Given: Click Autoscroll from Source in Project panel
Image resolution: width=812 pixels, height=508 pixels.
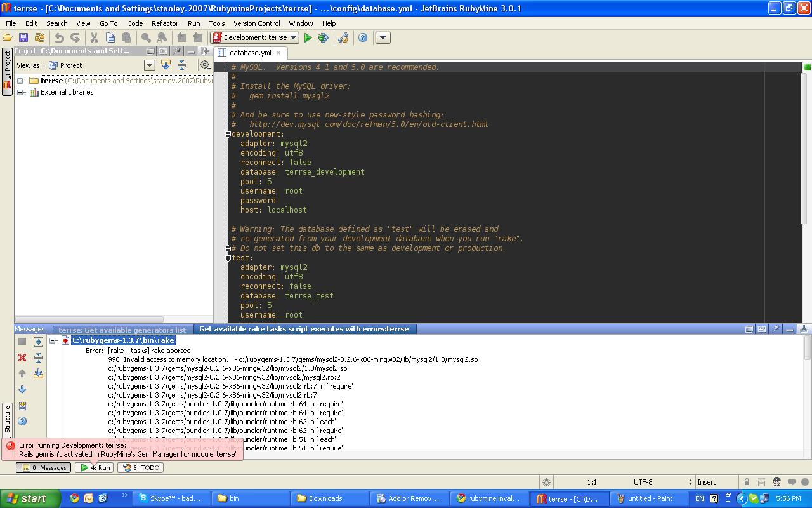Looking at the screenshot, I should pyautogui.click(x=166, y=65).
